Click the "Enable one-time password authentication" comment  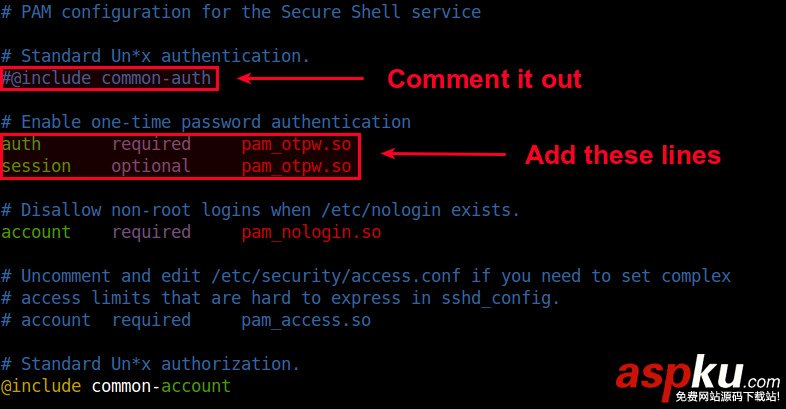tap(206, 122)
